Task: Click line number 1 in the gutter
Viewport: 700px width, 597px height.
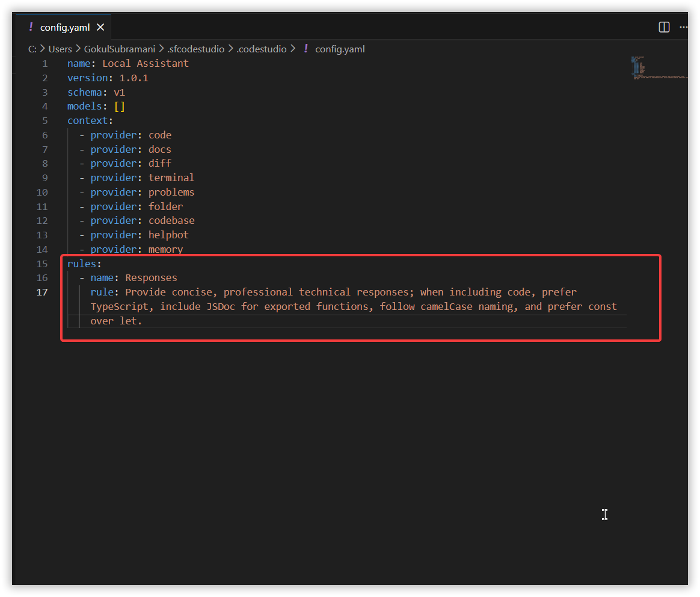Action: pyautogui.click(x=45, y=63)
